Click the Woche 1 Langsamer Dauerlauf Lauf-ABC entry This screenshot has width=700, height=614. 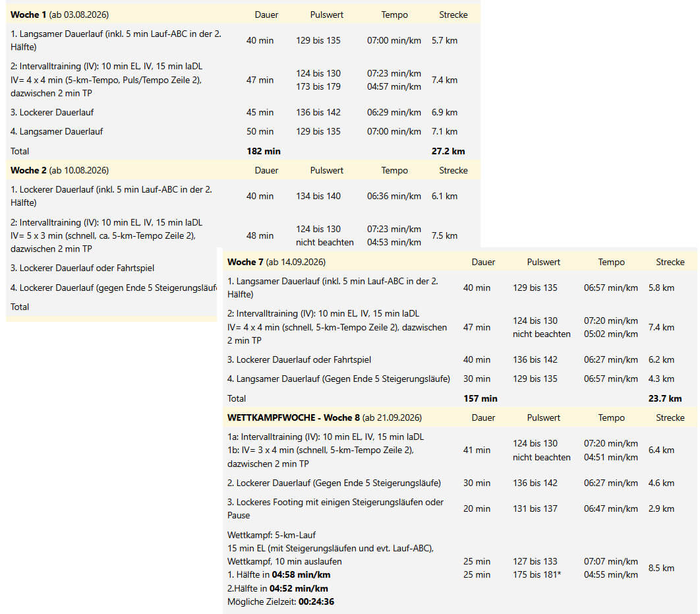116,40
